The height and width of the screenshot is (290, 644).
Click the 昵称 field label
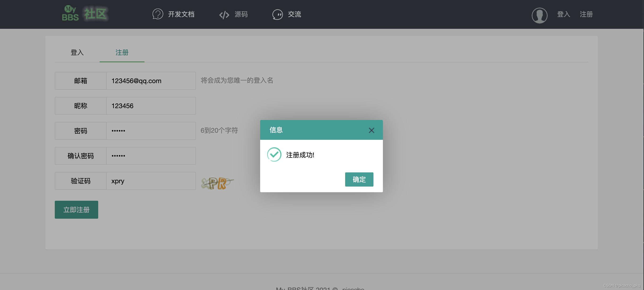point(80,106)
